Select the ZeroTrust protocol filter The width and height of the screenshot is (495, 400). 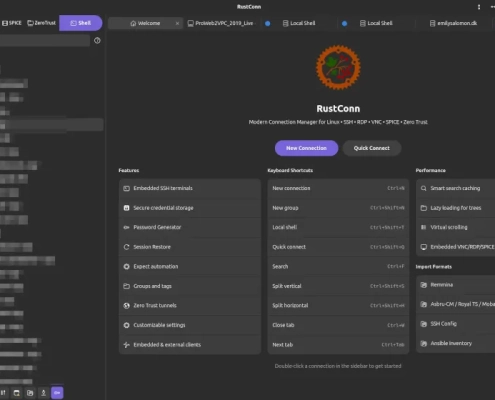pos(41,23)
